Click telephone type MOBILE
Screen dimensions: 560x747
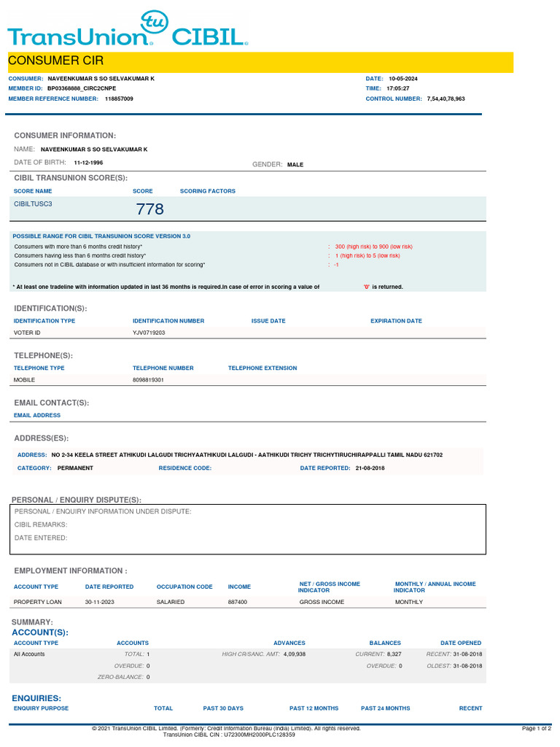click(24, 379)
